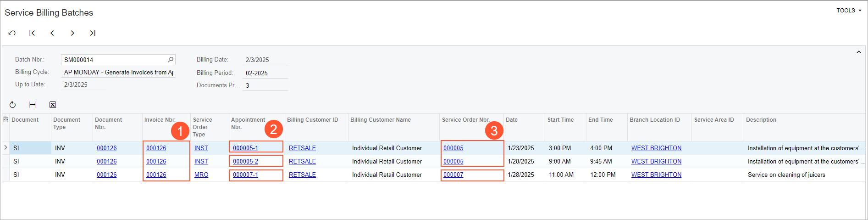Open the grid column configurator icon
The width and height of the screenshot is (868, 220).
tap(6, 120)
